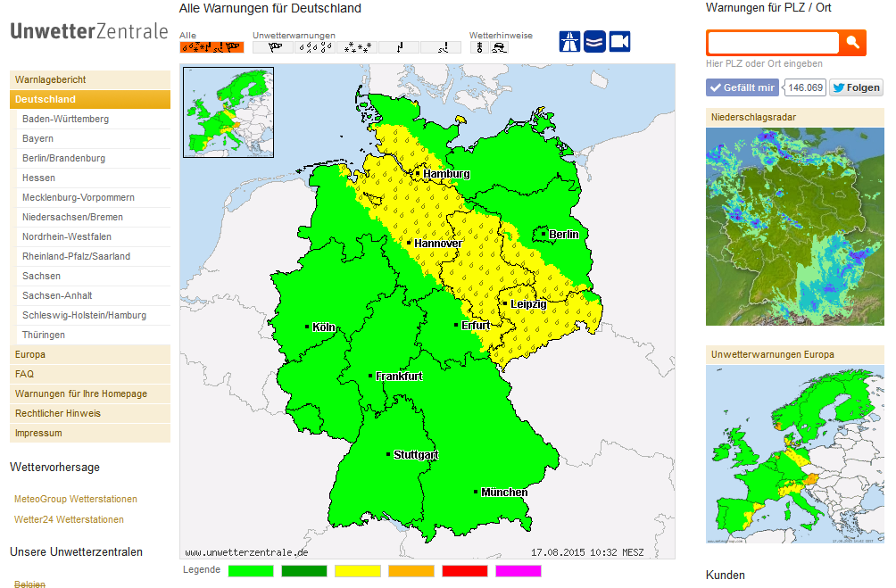The image size is (896, 588).
Task: Open the water levels wave icon
Action: pos(595,42)
